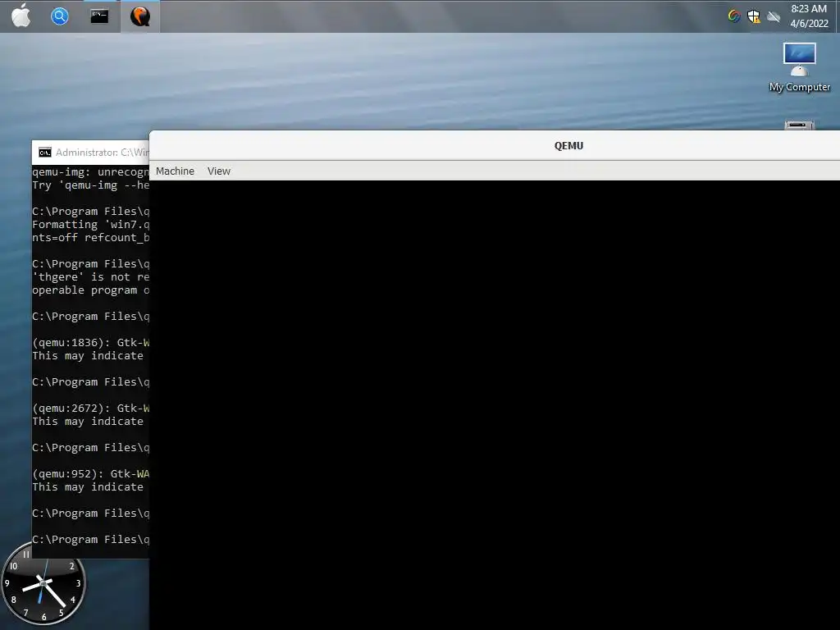The width and height of the screenshot is (840, 630).
Task: Open the colorful swirl tray icon
Action: point(734,16)
